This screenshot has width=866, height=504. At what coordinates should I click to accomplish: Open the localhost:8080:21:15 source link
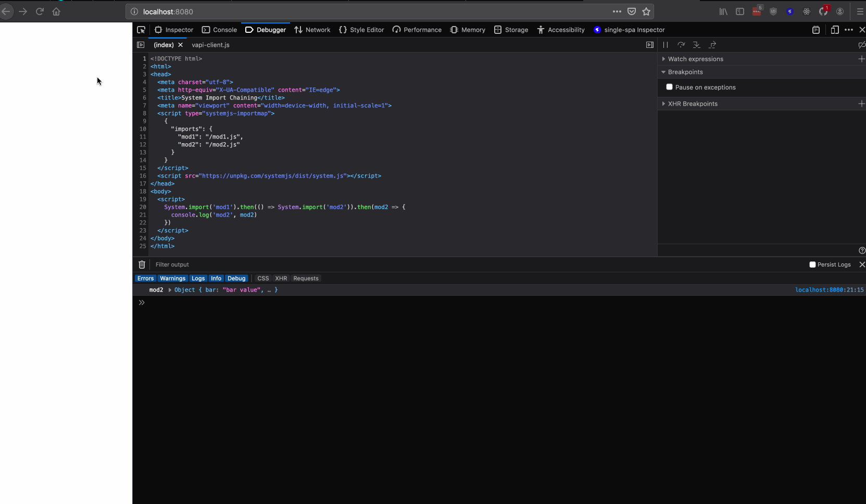[829, 290]
